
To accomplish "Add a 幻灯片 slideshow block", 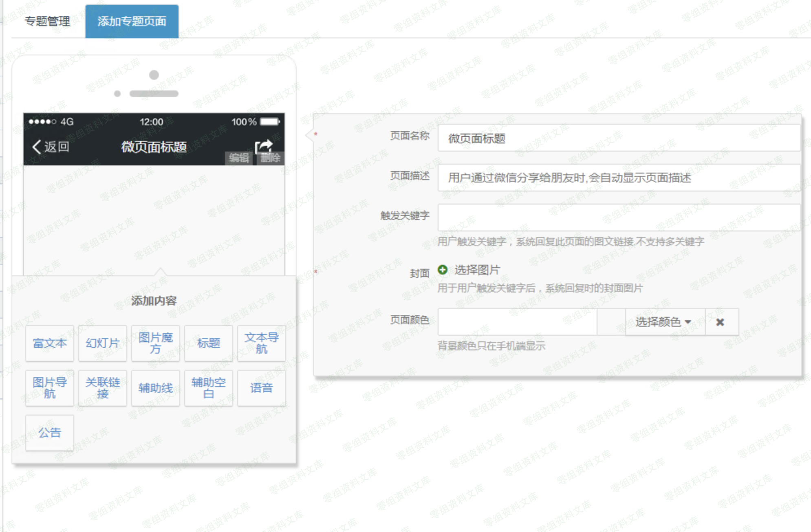I will [x=103, y=343].
